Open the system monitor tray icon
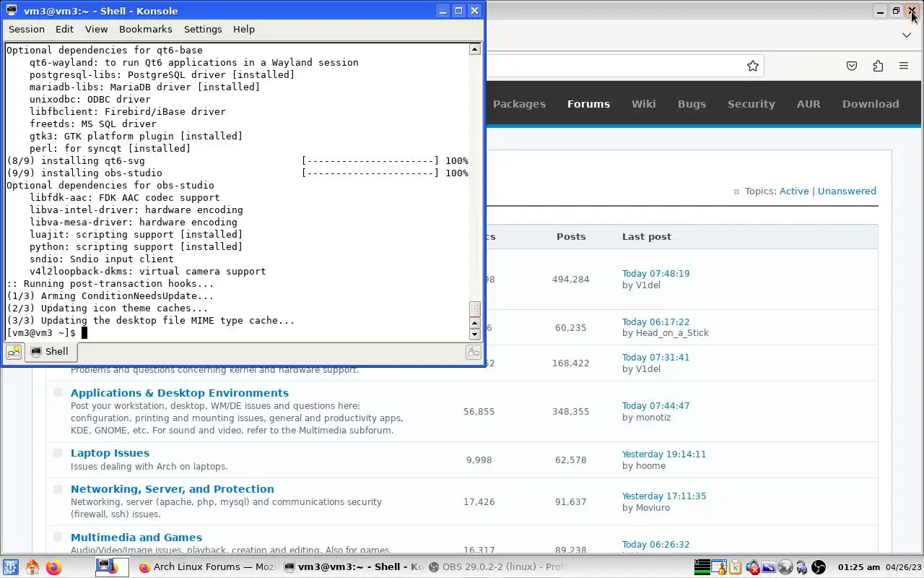Screen dimensions: 924x578 coord(702,567)
